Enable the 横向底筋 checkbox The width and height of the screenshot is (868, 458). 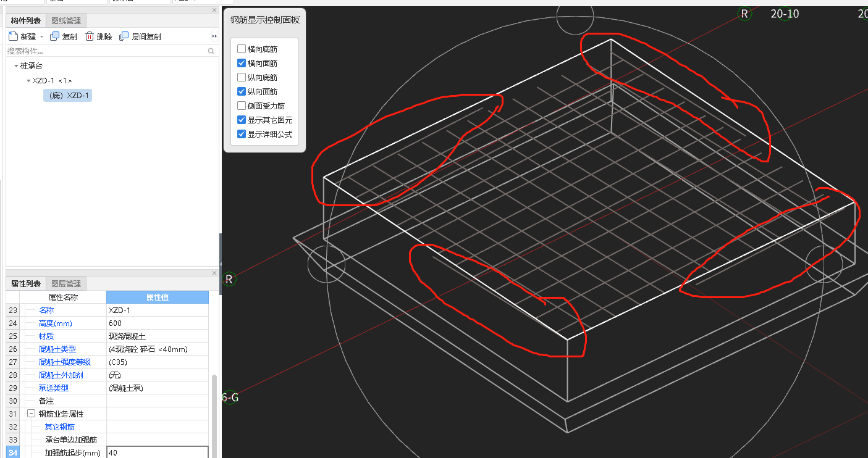click(242, 49)
